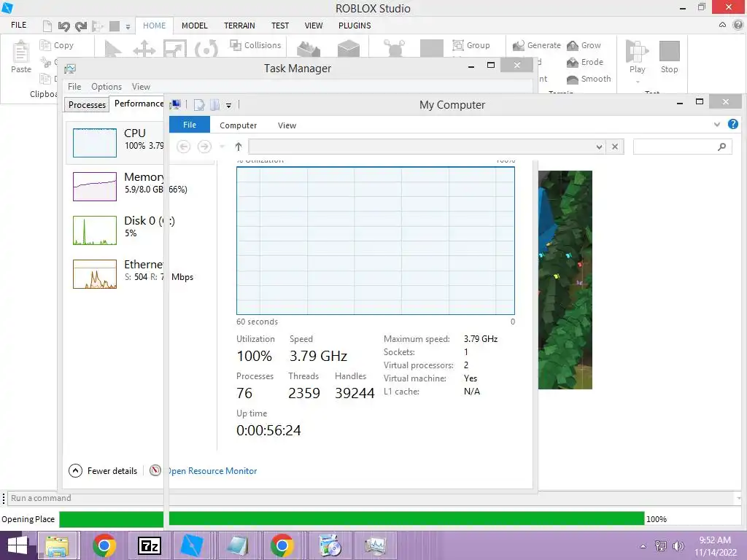Click the New file icon in ROBLOX Studio
Viewport: 747px width, 560px height.
coord(47,26)
